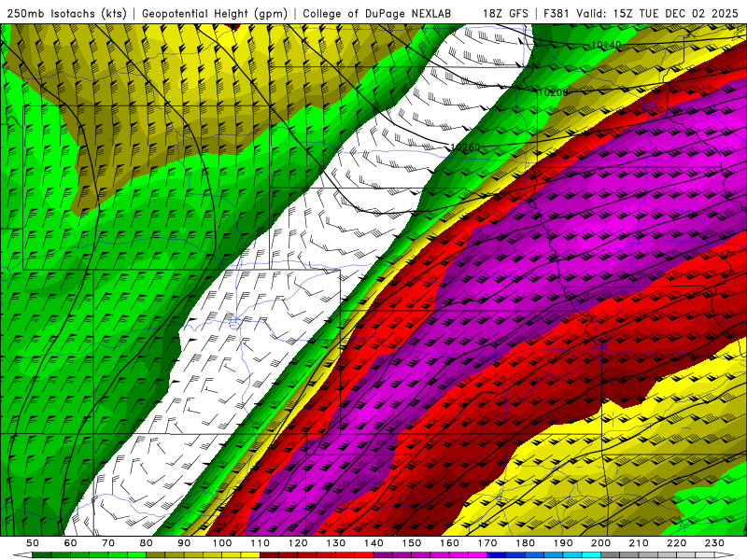Click the 210 value on the color scale
The image size is (747, 560).
tap(639, 543)
